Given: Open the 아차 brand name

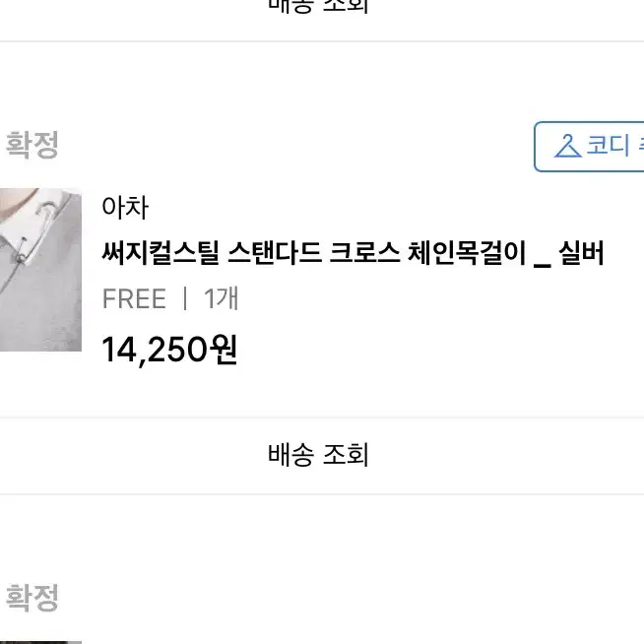Looking at the screenshot, I should click(125, 208).
